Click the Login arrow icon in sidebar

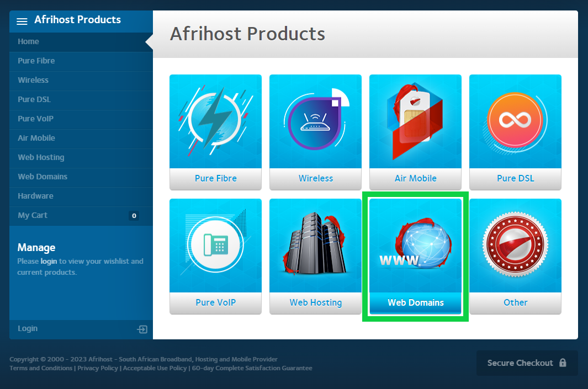(142, 329)
